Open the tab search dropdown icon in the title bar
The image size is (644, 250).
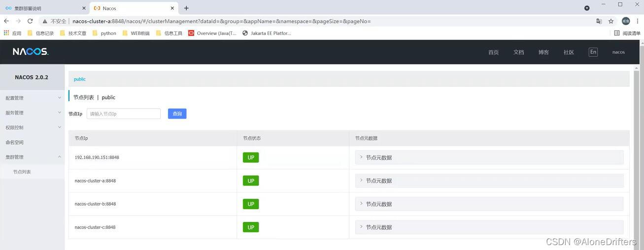click(x=587, y=8)
